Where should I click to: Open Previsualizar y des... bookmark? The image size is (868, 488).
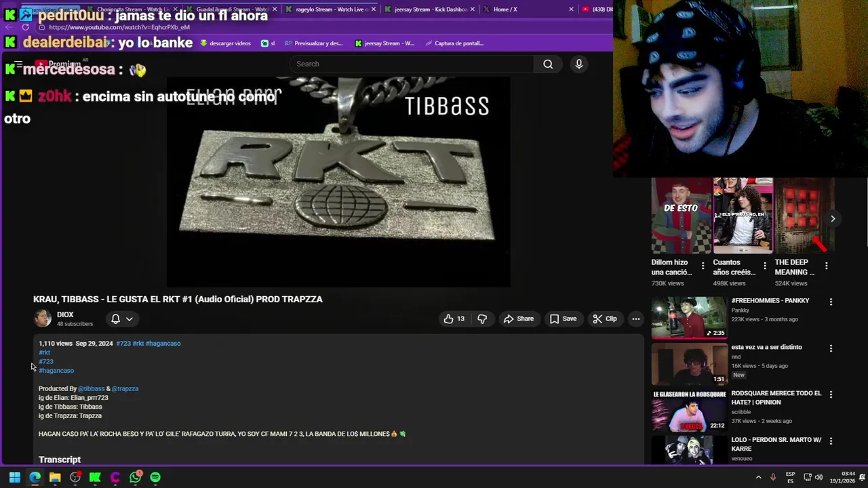point(313,43)
